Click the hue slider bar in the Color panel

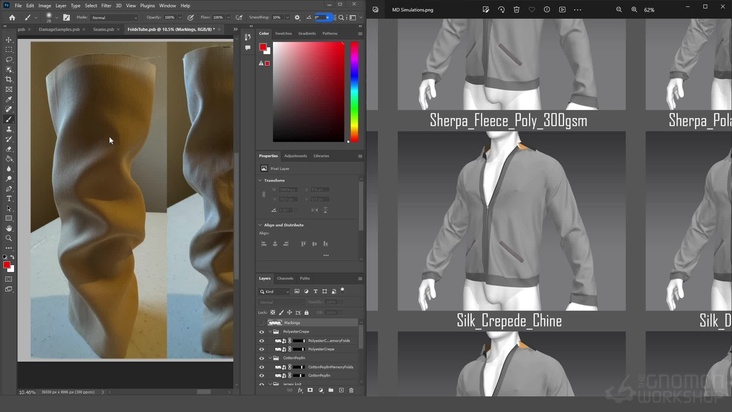pyautogui.click(x=354, y=92)
